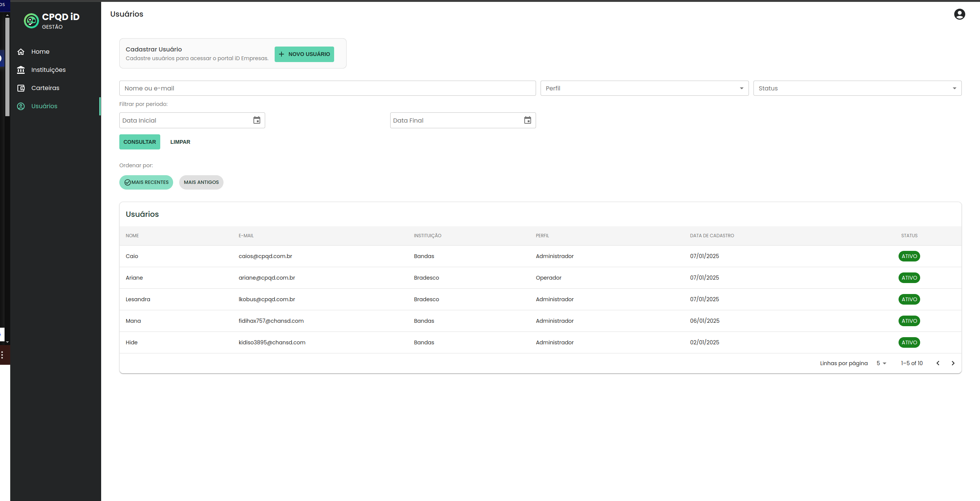Click the Carteiras wallet icon
Image resolution: width=980 pixels, height=501 pixels.
21,88
